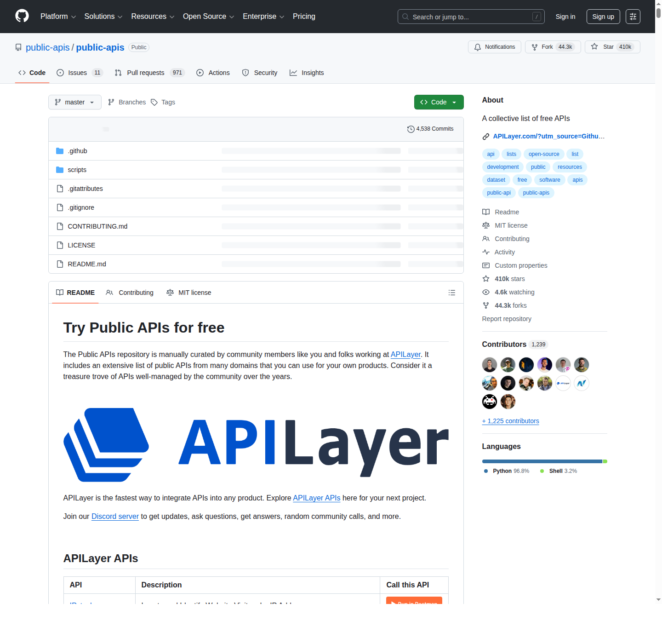Open the command palette icon top right
This screenshot has width=662, height=644.
pos(633,17)
